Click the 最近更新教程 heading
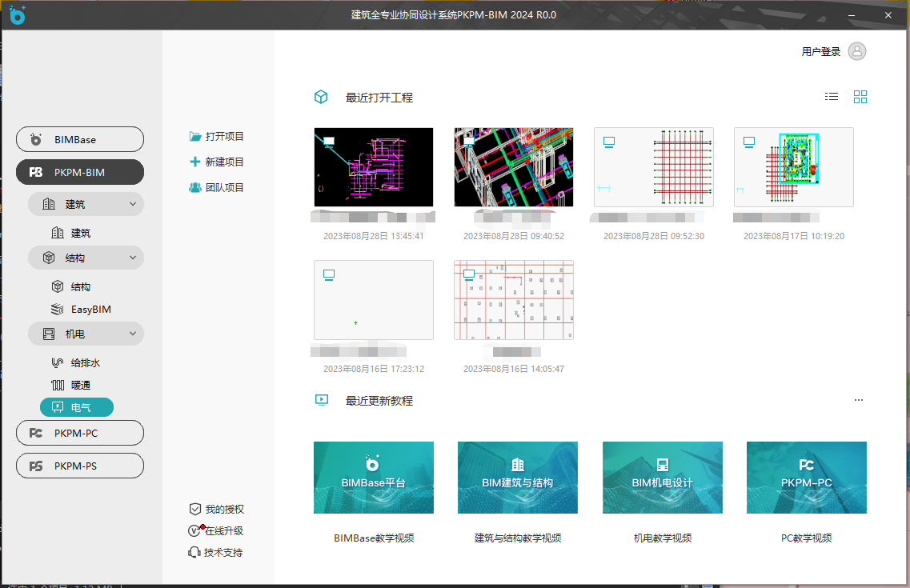Image resolution: width=910 pixels, height=588 pixels. (379, 401)
